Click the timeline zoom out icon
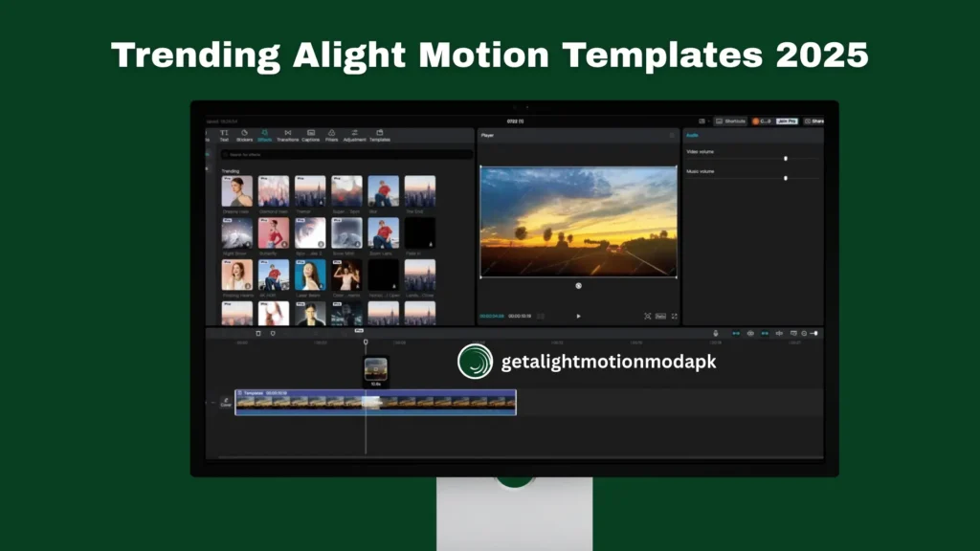Image resolution: width=980 pixels, height=551 pixels. click(x=804, y=334)
